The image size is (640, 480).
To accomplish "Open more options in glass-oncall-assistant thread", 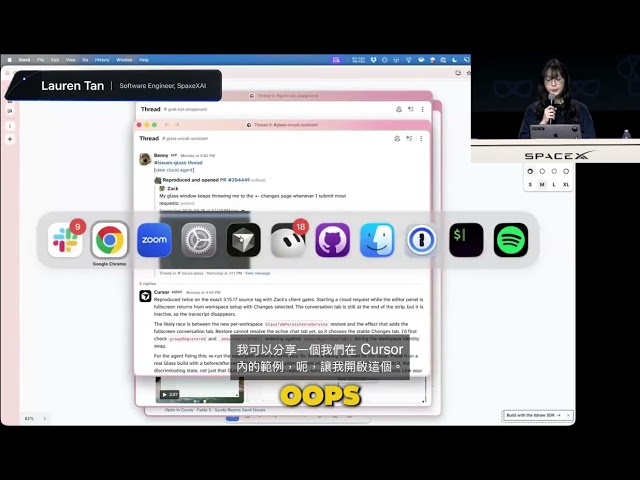I will (421, 139).
